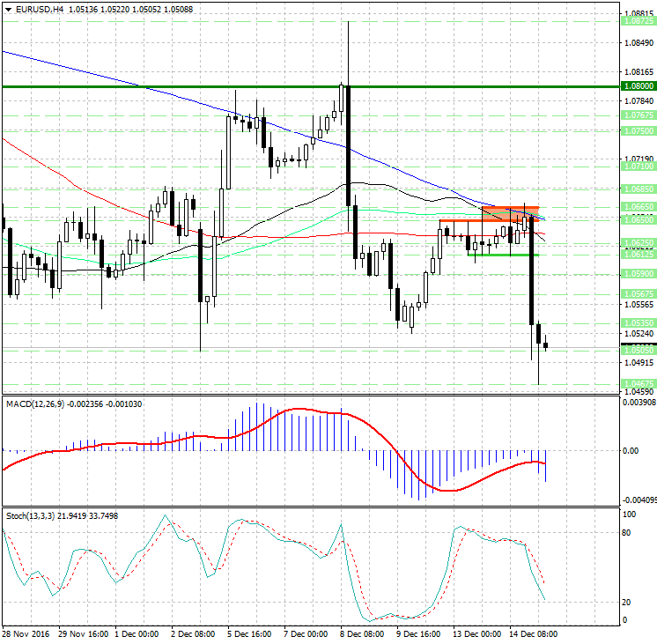
Task: Click the 7 Dec 00:00 time label
Action: pos(306,634)
